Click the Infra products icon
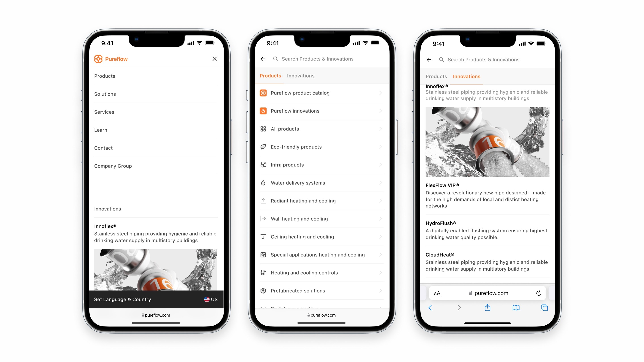This screenshot has width=644, height=362. point(264,165)
